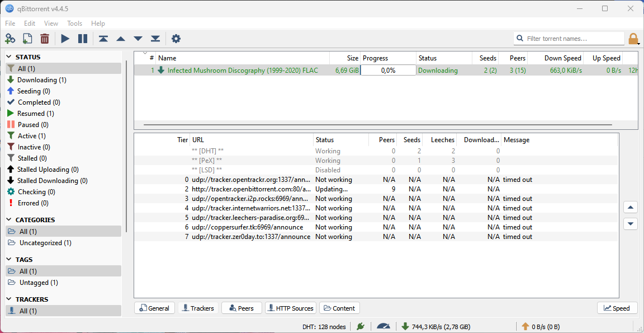Viewport: 644px width, 333px height.
Task: Toggle alternative speed limits speedometer icon
Action: [383, 326]
